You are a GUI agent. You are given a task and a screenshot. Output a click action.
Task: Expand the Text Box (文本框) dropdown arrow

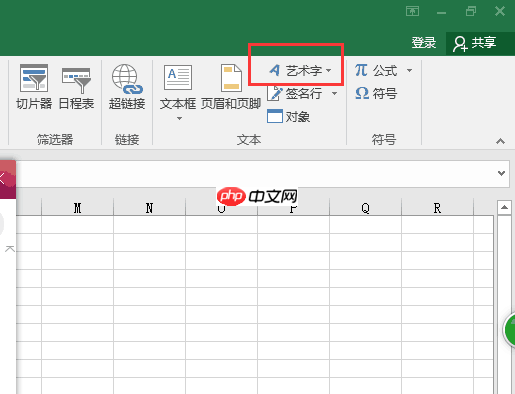179,118
